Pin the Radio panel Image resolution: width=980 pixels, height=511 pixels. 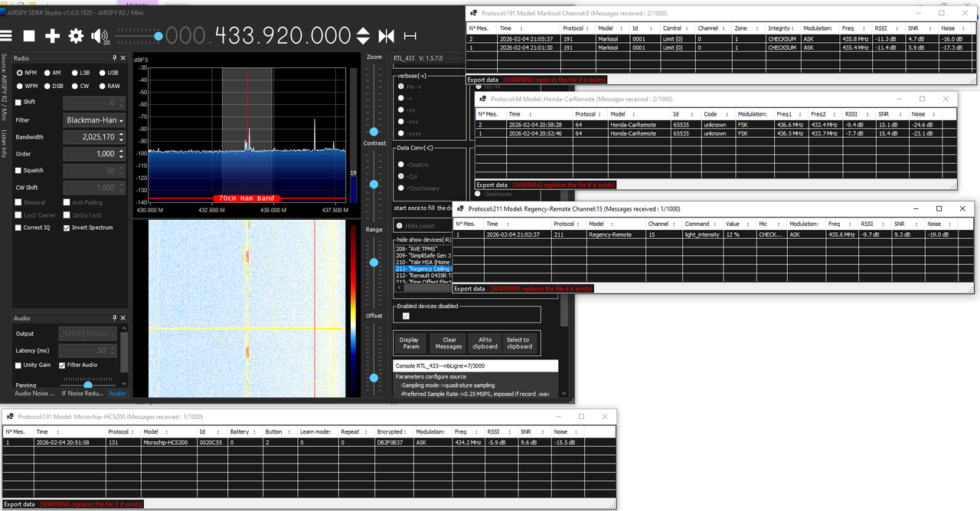pos(115,58)
